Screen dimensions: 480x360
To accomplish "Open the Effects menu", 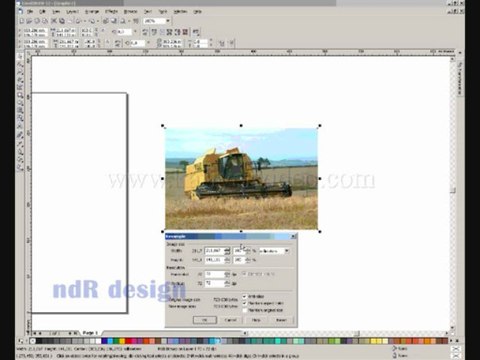I will click(x=111, y=11).
